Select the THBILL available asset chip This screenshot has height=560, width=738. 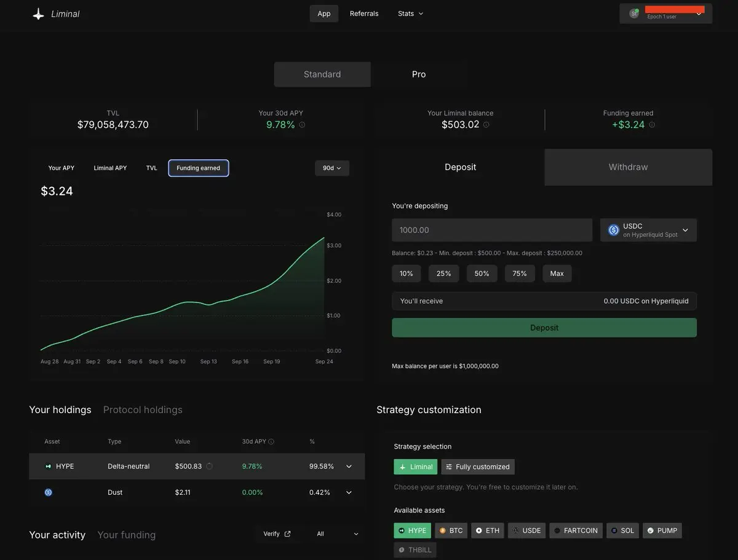415,550
